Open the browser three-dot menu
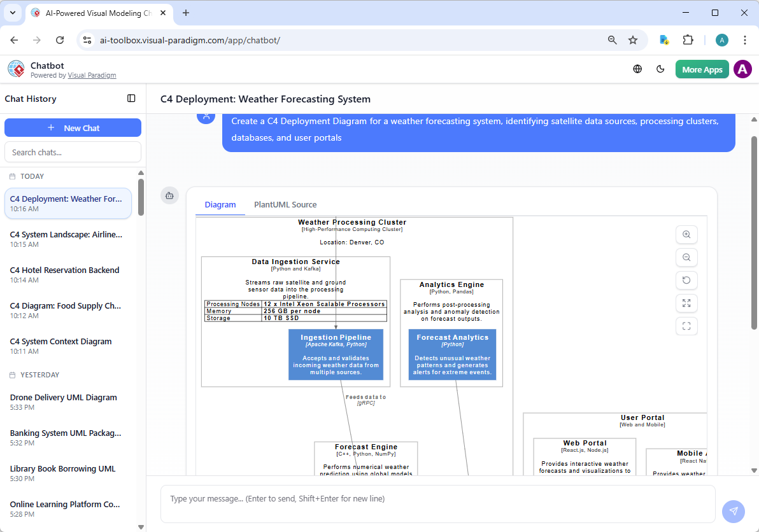The height and width of the screenshot is (532, 759). tap(745, 39)
